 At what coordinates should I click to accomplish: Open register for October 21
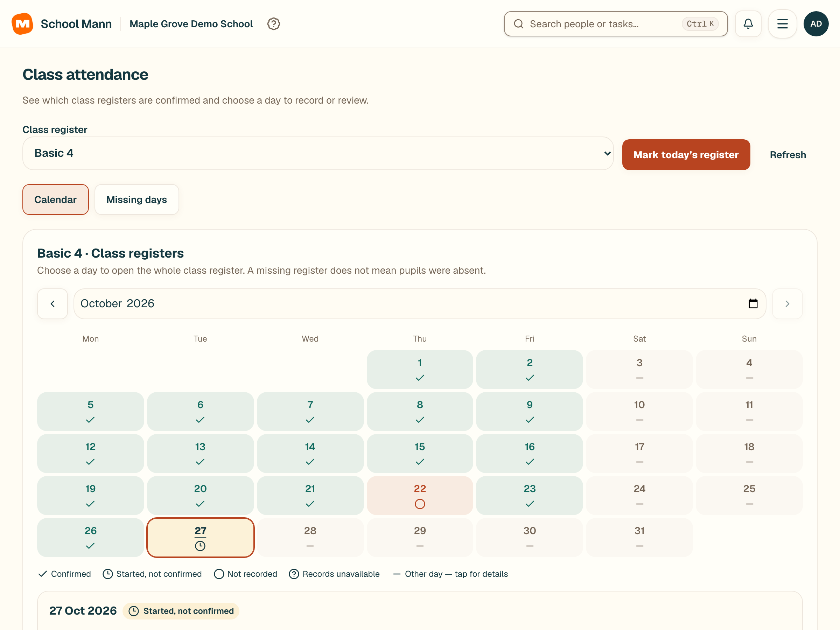coord(310,496)
